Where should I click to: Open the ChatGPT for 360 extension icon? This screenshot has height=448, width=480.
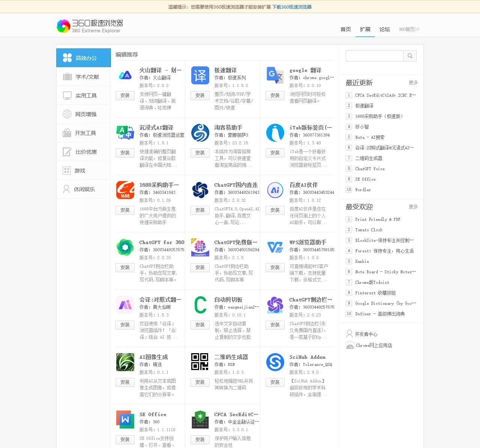[125, 247]
